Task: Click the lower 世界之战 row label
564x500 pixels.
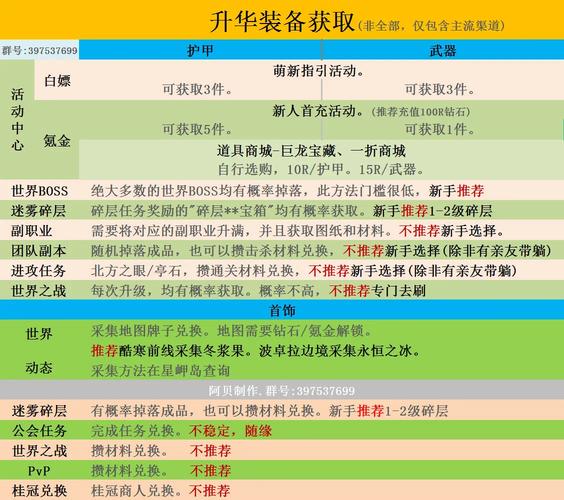Action: pyautogui.click(x=39, y=450)
